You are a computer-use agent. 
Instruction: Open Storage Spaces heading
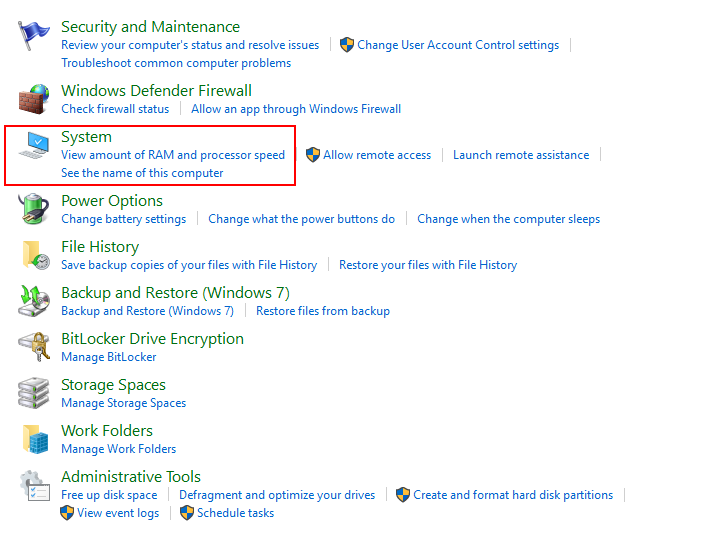coord(113,385)
